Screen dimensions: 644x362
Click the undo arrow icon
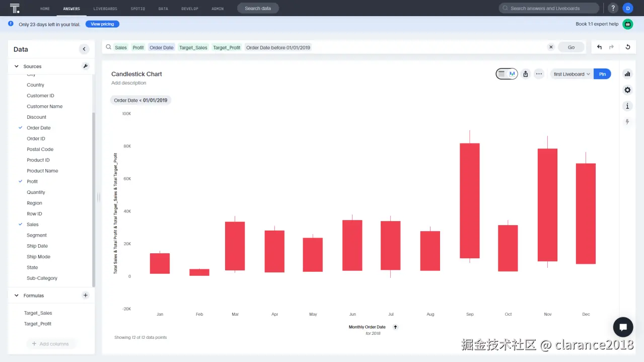pyautogui.click(x=599, y=47)
